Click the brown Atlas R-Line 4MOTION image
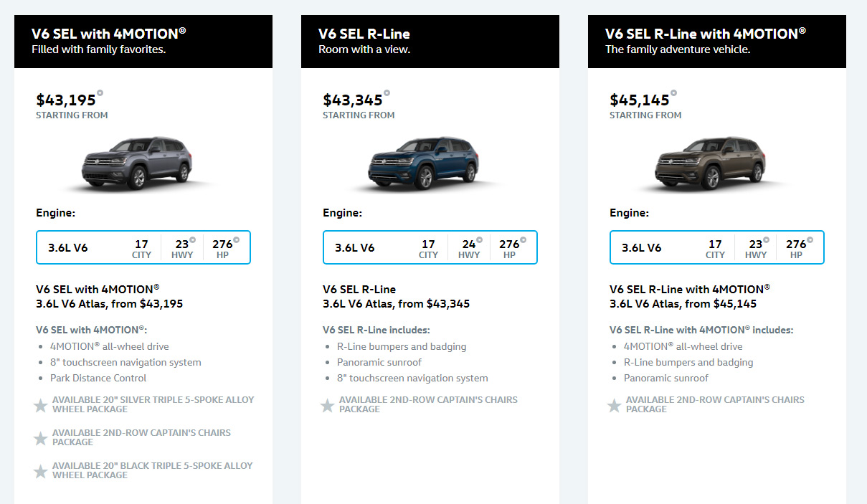 pyautogui.click(x=711, y=162)
